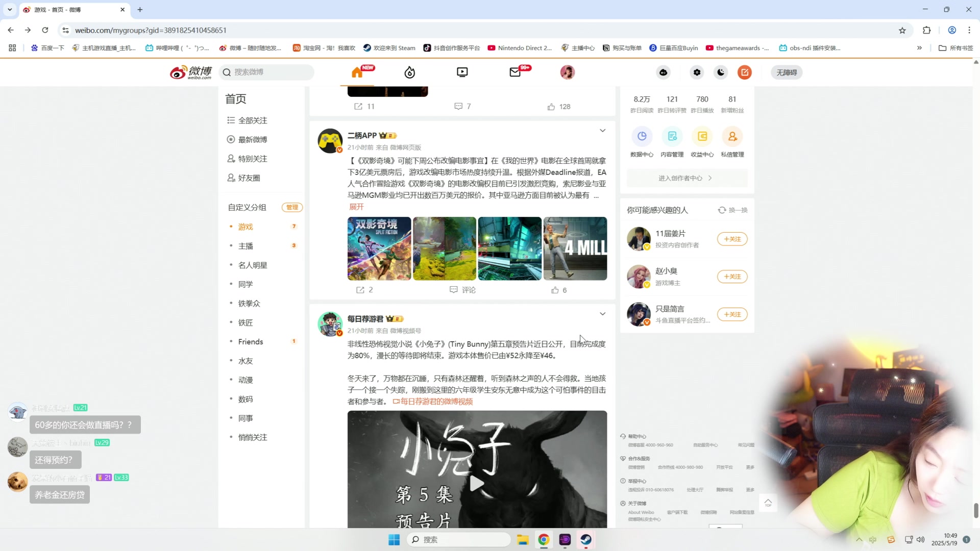Open comments on post with 7 comments
The image size is (980, 551).
click(462, 106)
